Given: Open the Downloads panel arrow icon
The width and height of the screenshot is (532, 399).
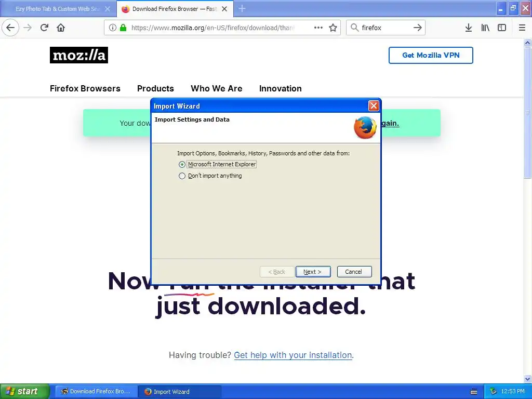Looking at the screenshot, I should point(469,28).
